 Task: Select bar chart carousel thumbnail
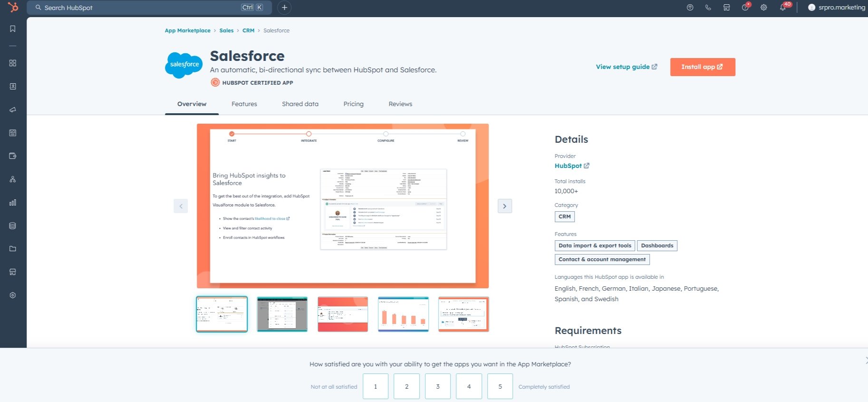pos(403,314)
